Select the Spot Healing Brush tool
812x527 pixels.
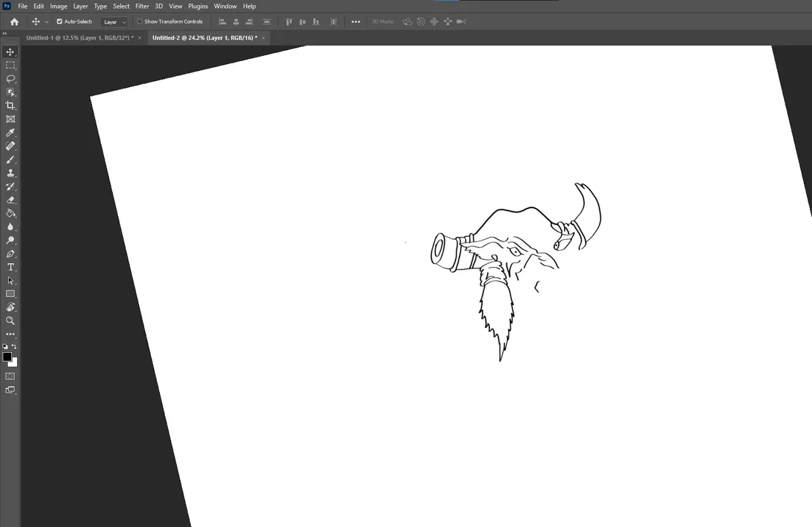[x=10, y=146]
